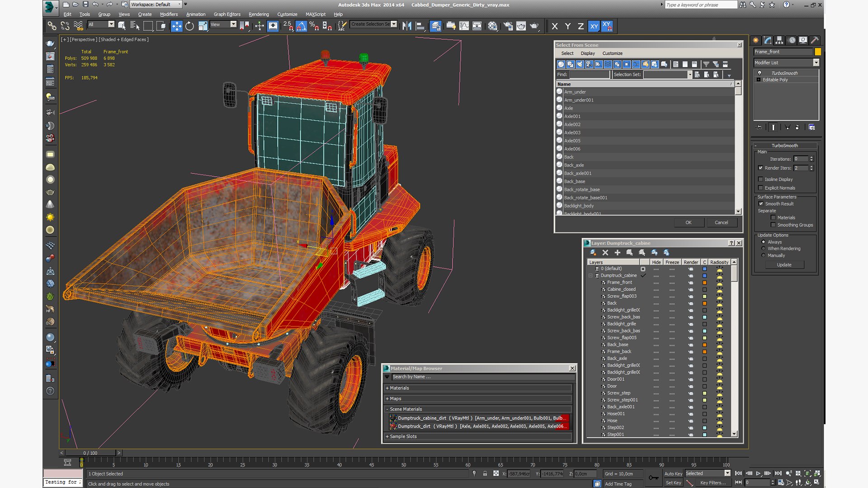The height and width of the screenshot is (488, 868).
Task: Click Remove modifier from stack icon
Action: point(797,127)
